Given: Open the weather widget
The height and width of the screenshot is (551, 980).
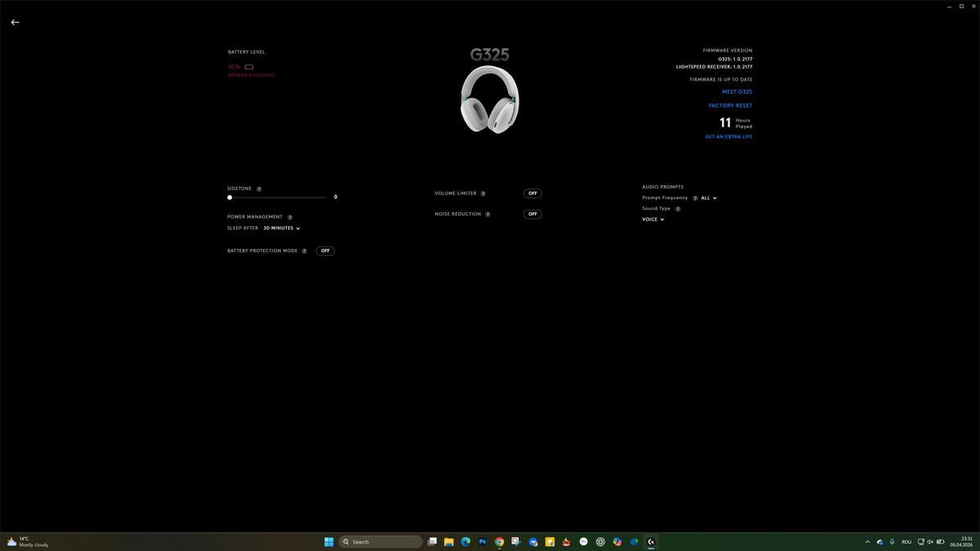Looking at the screenshot, I should [29, 542].
